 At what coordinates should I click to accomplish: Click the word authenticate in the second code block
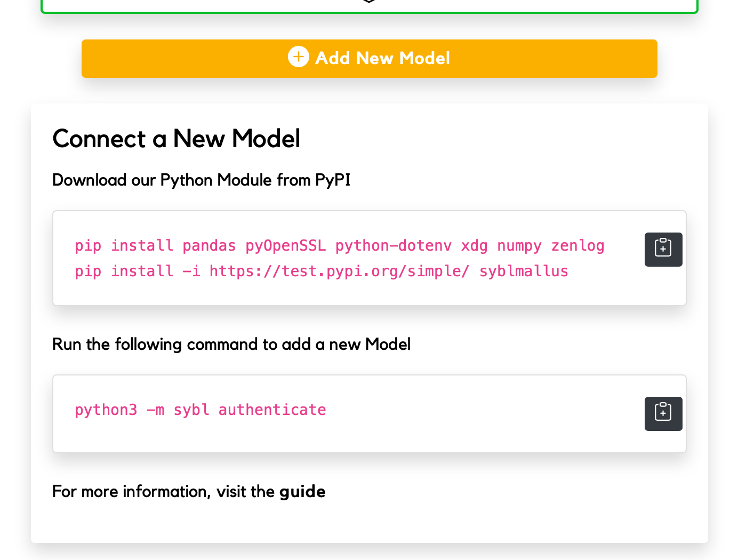tap(272, 410)
